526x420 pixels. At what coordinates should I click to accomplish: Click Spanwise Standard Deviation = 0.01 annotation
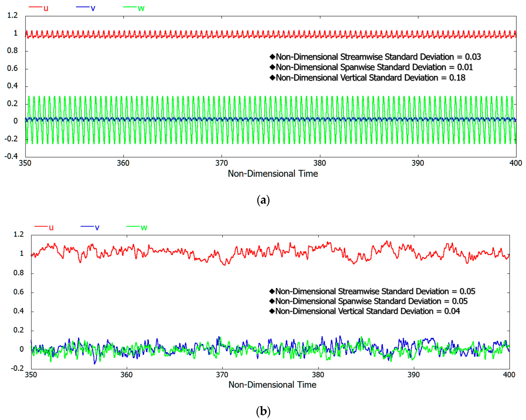click(371, 67)
